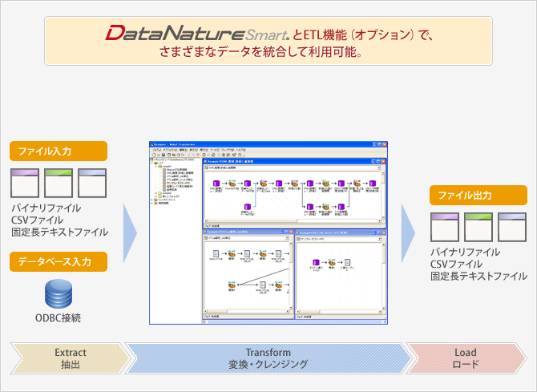The height and width of the screenshot is (392, 537).
Task: Click title bar of top flow child window
Action: 294,161
